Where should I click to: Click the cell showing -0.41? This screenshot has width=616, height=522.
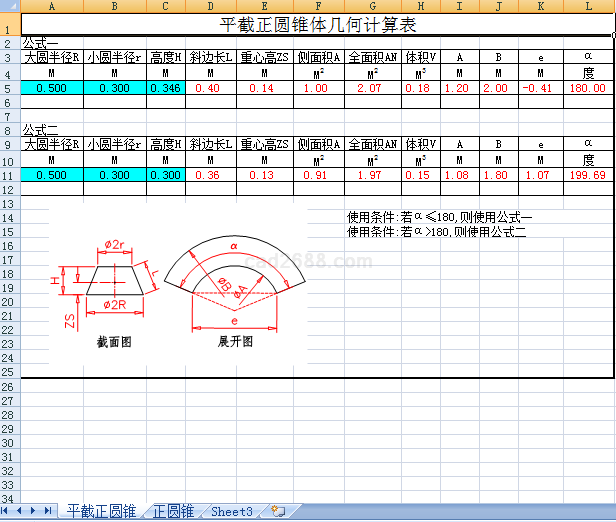click(540, 89)
